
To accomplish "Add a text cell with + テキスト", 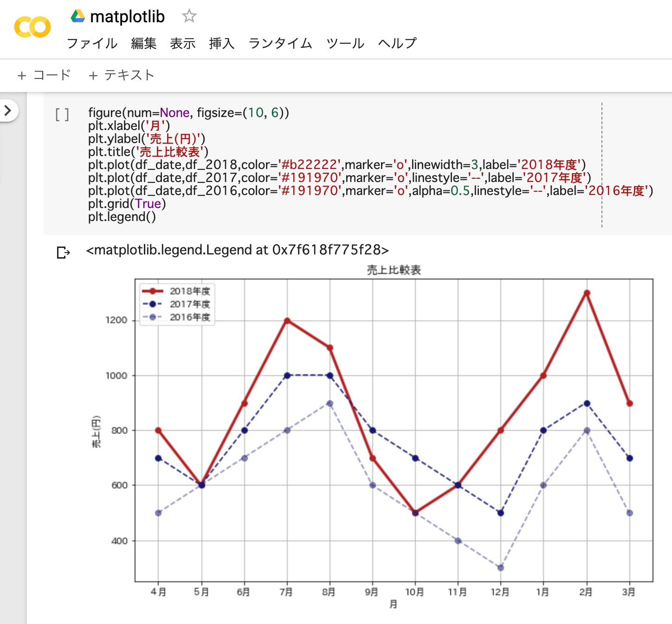I will point(121,75).
